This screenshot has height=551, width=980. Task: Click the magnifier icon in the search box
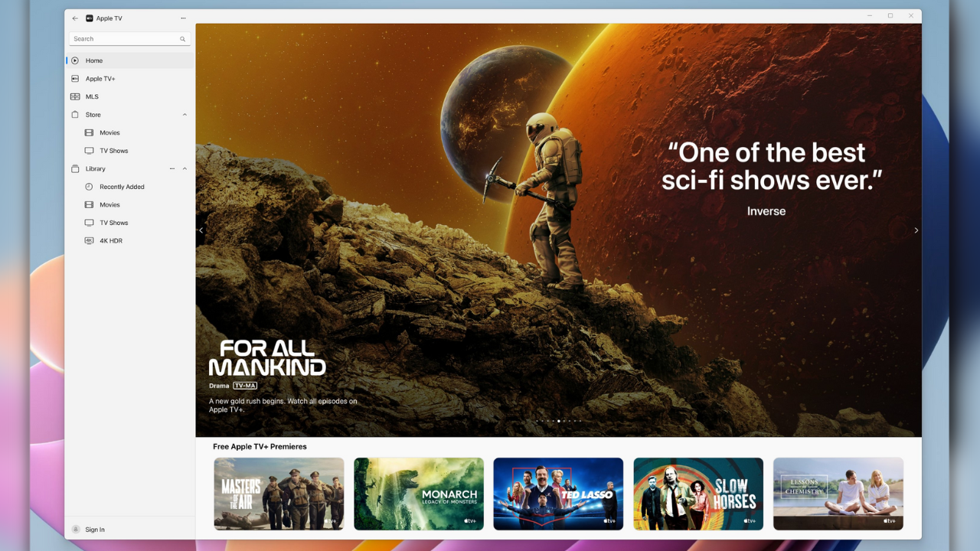pos(183,39)
